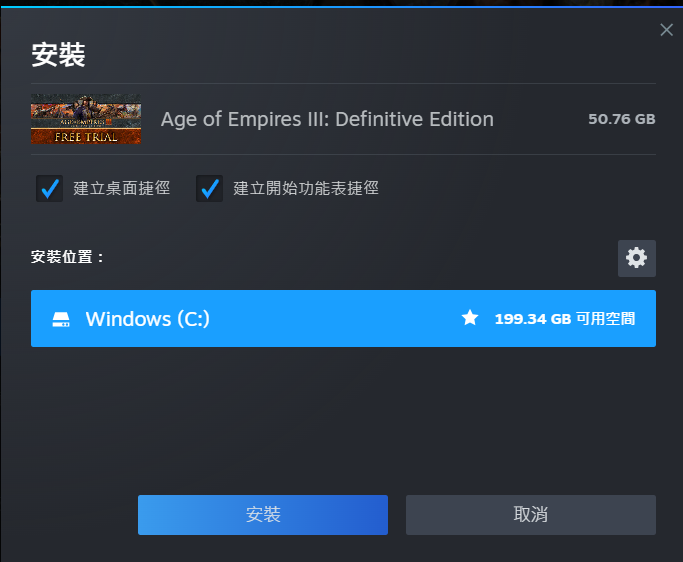Screen dimensions: 683x562
Task: Click the Age of Empires III: Definitive Edition title
Action: pos(327,119)
